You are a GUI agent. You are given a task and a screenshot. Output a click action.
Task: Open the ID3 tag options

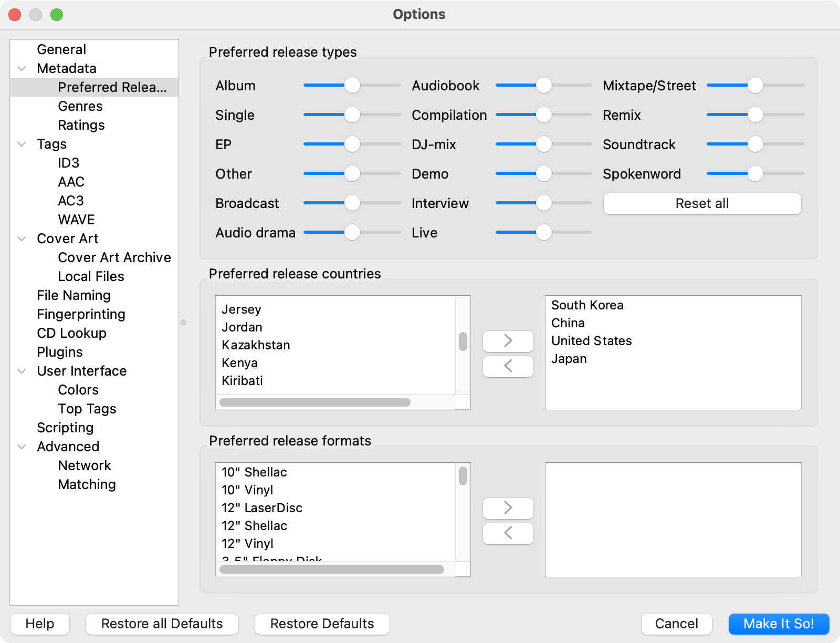[69, 163]
